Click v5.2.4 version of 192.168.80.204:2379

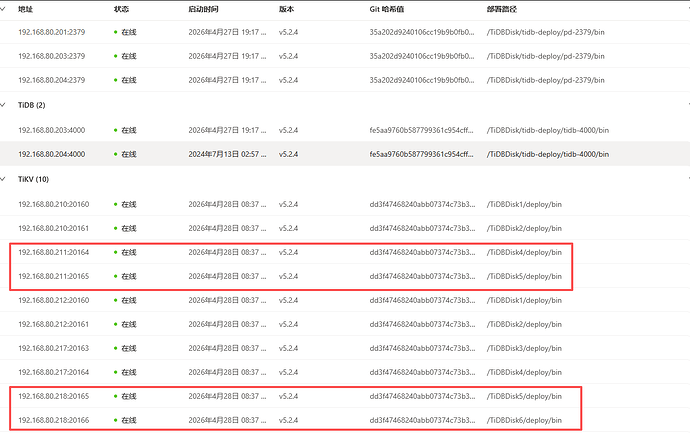point(288,80)
